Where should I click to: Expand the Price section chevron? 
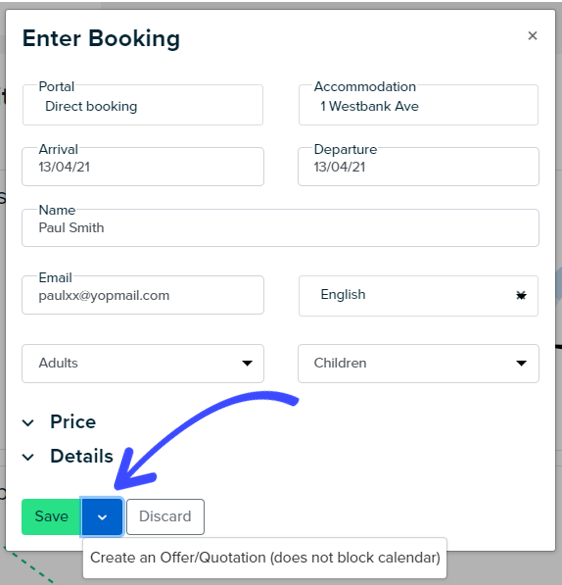[28, 423]
